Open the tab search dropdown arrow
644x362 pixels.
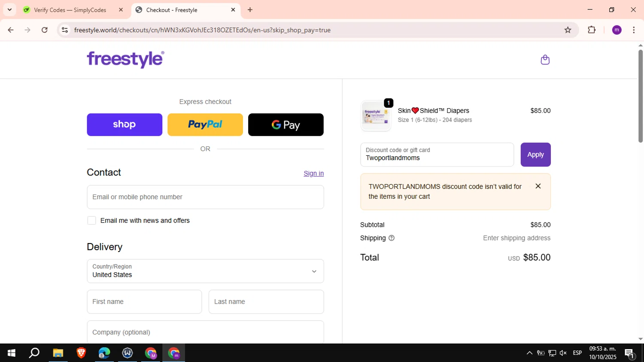9,10
